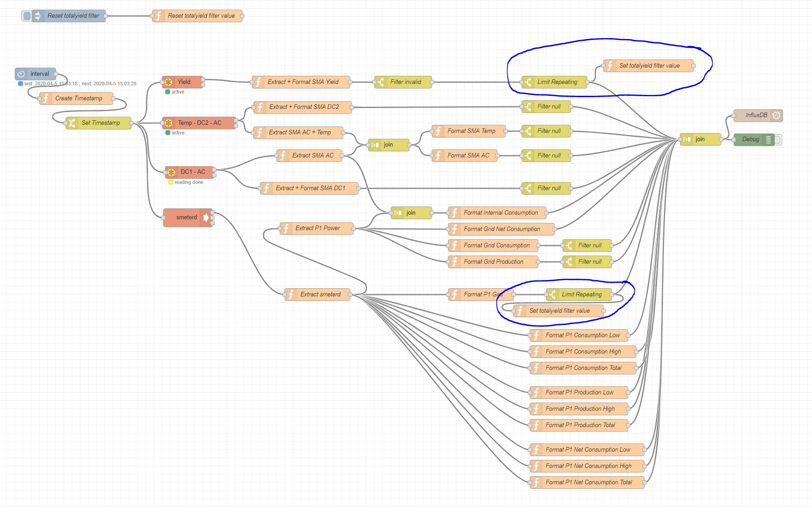Image resolution: width=812 pixels, height=507 pixels.
Task: Select the InfluxDB node icon
Action: tap(777, 115)
